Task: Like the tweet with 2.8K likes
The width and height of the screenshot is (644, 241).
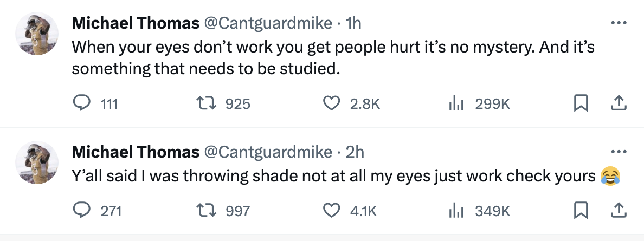Action: point(331,103)
